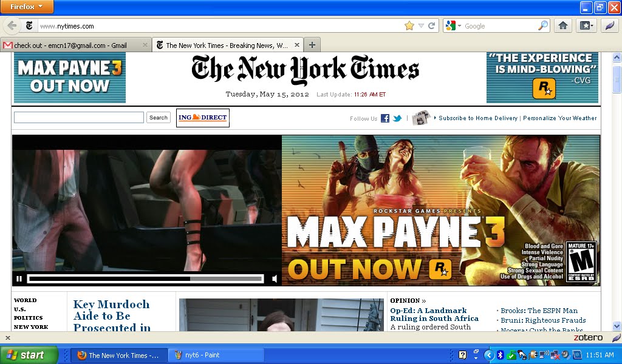Open the Experience Is Mind-Blowing CVG banner
The image size is (622, 364).
[542, 78]
